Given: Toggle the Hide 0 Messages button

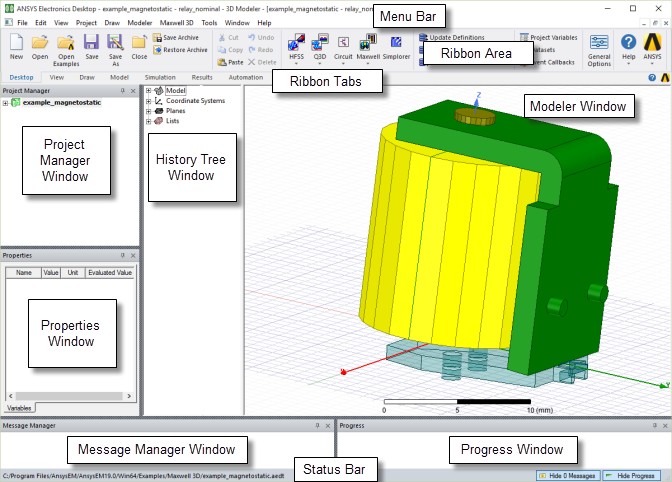Looking at the screenshot, I should coord(572,475).
